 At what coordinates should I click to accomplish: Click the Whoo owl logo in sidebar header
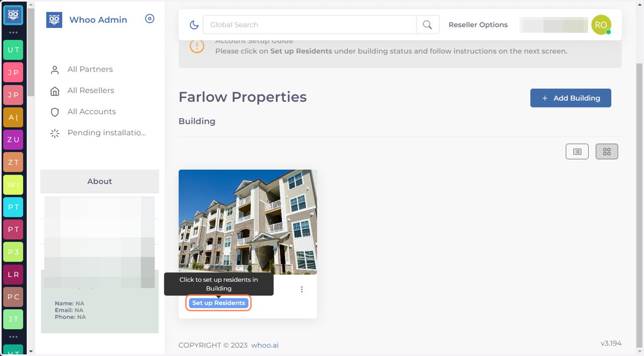coord(54,20)
